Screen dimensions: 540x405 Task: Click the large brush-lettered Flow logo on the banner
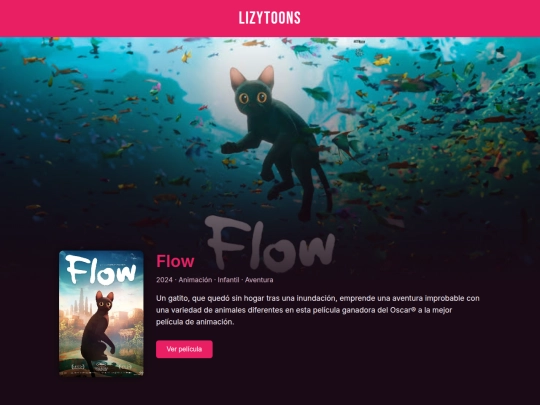click(270, 243)
